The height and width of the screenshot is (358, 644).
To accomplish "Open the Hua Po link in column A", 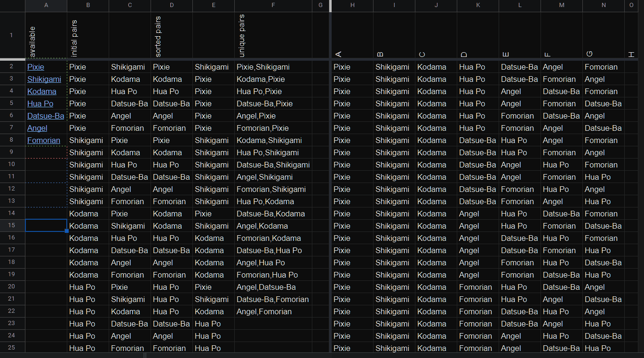I will coord(40,103).
